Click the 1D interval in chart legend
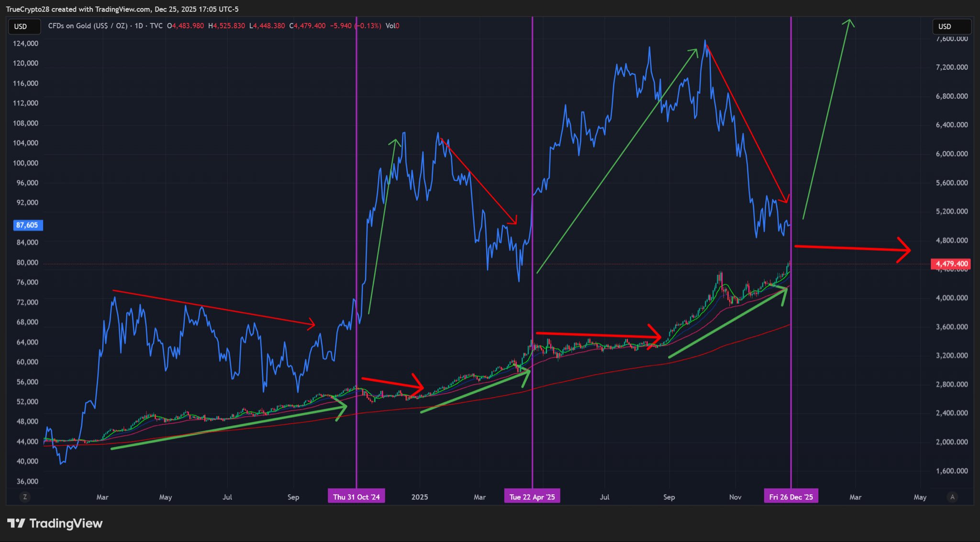This screenshot has height=542, width=980. [139, 26]
